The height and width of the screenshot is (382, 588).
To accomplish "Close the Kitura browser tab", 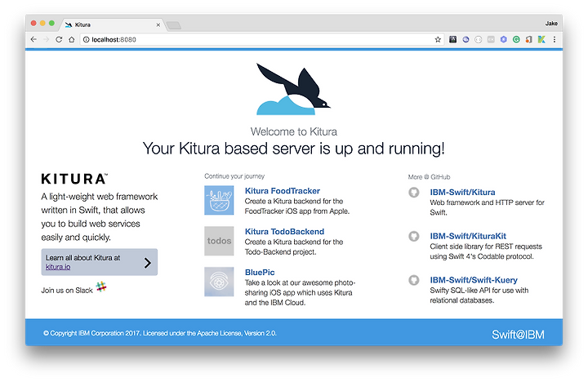I will 158,24.
